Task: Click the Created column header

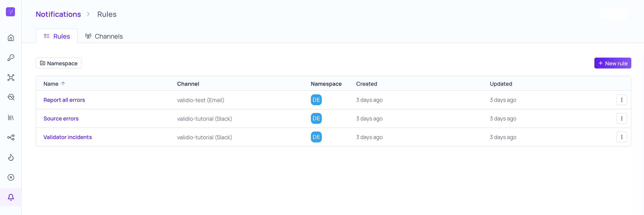Action: pos(366,84)
